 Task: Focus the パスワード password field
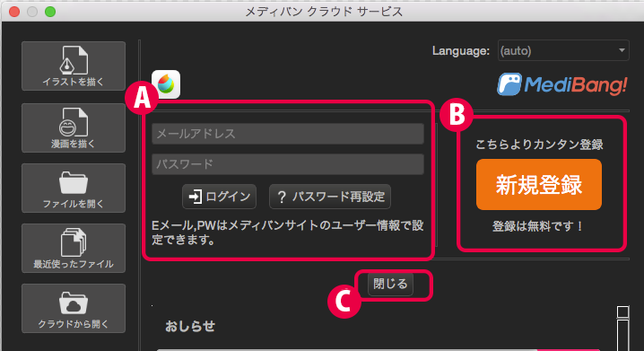pos(288,164)
